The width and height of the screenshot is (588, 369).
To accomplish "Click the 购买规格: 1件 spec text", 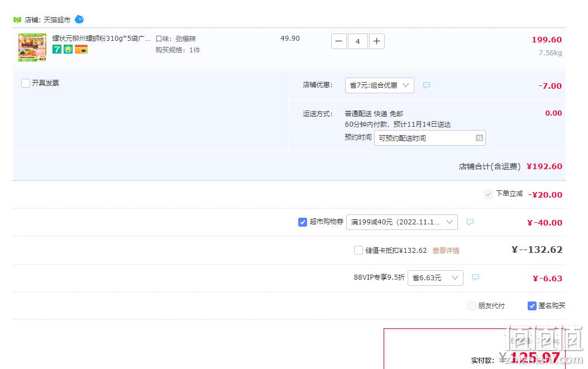I will click(178, 50).
